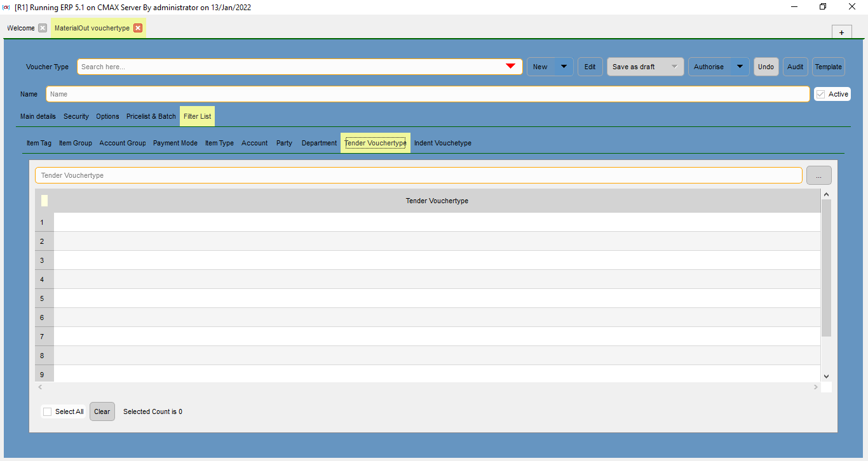Close the MaterialOut vouchertype tab
This screenshot has width=868, height=461.
tap(138, 28)
